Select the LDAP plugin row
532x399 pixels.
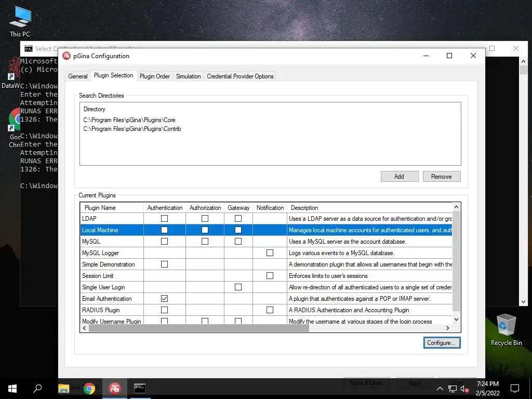(x=267, y=219)
